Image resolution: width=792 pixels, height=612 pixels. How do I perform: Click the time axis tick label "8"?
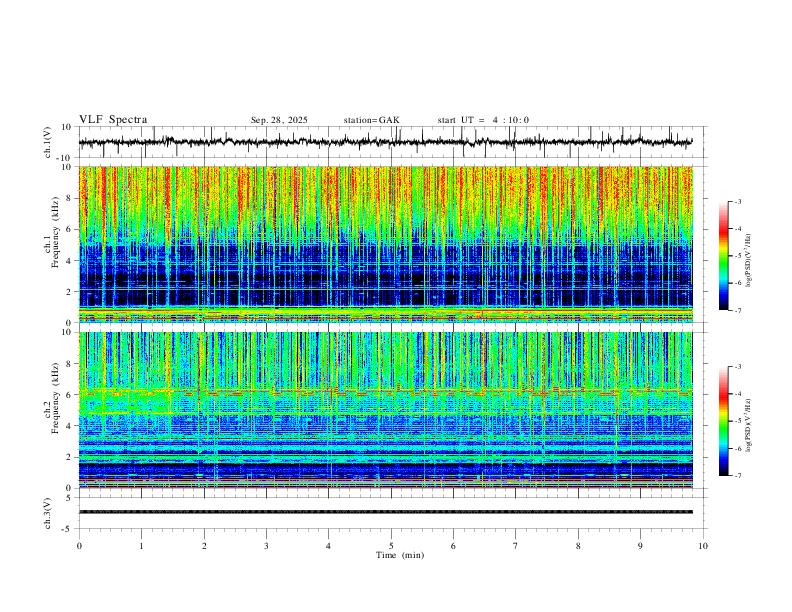(x=578, y=546)
